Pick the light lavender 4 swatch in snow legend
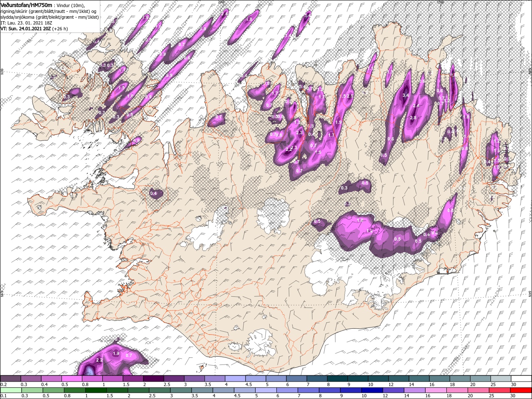Viewport: 532px width, 399px height. [x=235, y=379]
